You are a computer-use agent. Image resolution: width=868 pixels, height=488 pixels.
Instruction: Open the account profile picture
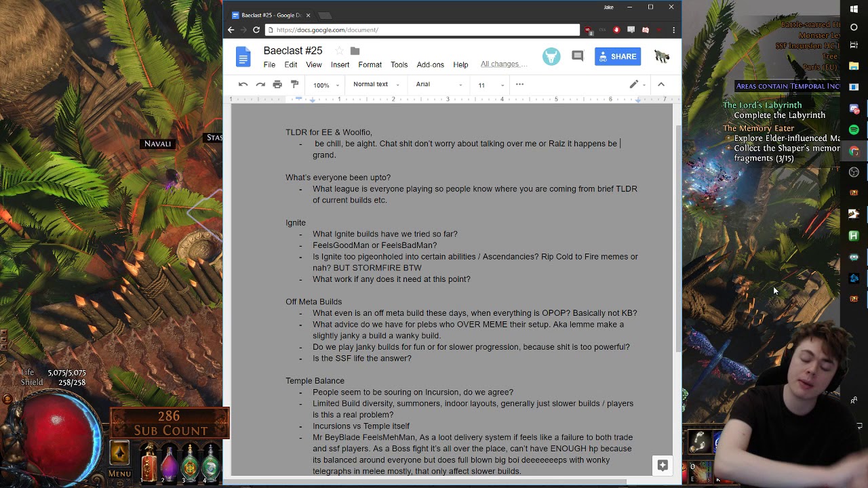coord(662,56)
